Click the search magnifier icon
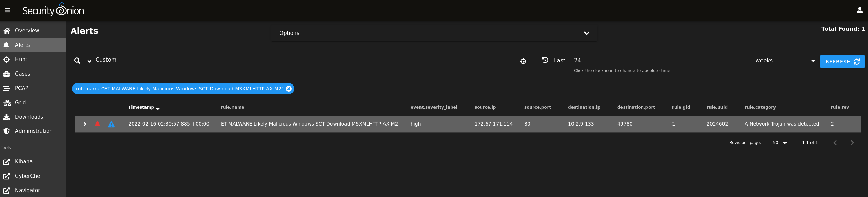868x197 pixels. (x=77, y=61)
